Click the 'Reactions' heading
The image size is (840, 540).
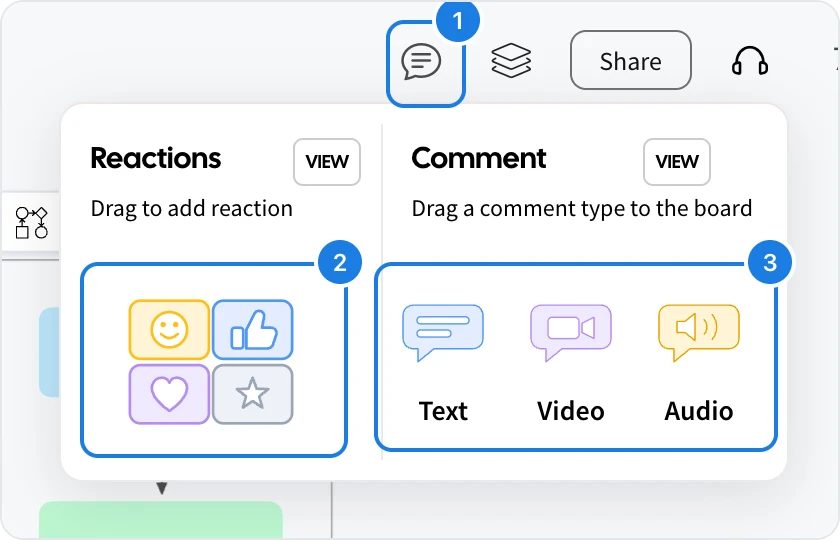[x=155, y=158]
